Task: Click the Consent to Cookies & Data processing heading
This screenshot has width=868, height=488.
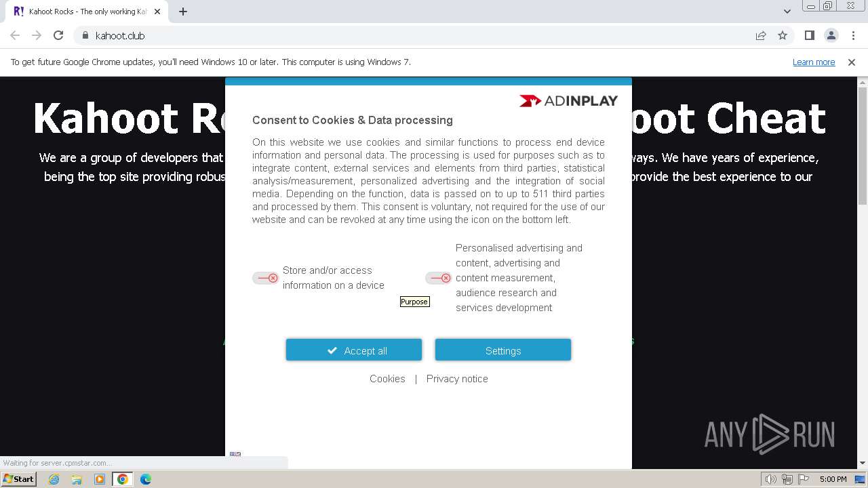Action: coord(353,120)
